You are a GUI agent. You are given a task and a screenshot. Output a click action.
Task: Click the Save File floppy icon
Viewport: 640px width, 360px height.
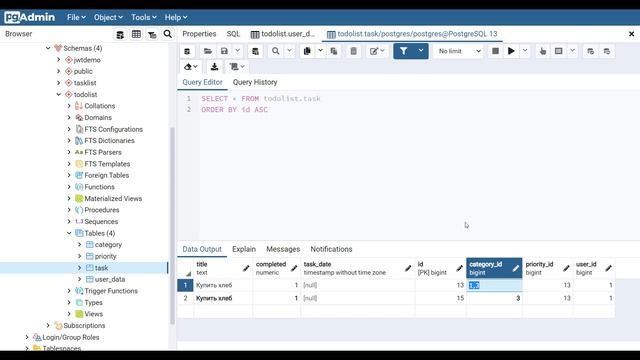pos(224,51)
